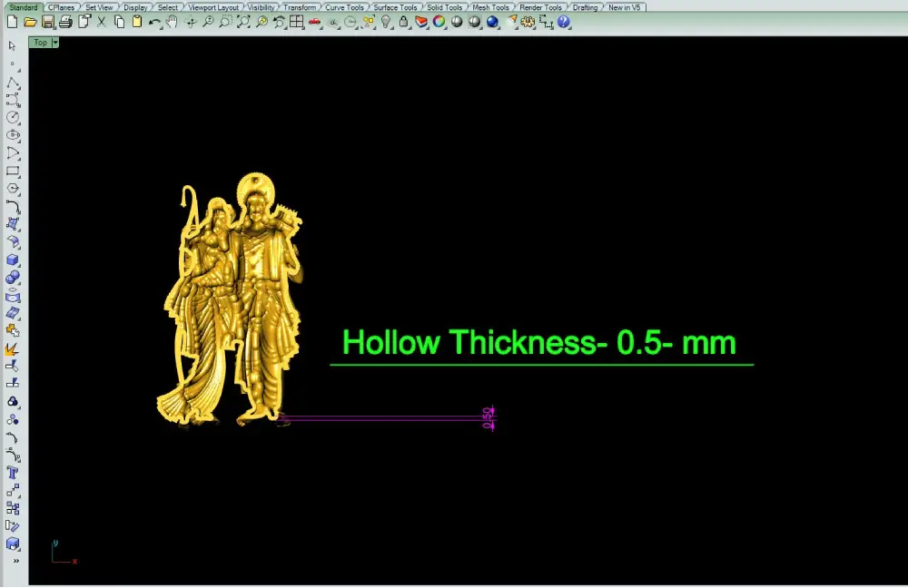Click the Undo arrow icon

point(154,22)
